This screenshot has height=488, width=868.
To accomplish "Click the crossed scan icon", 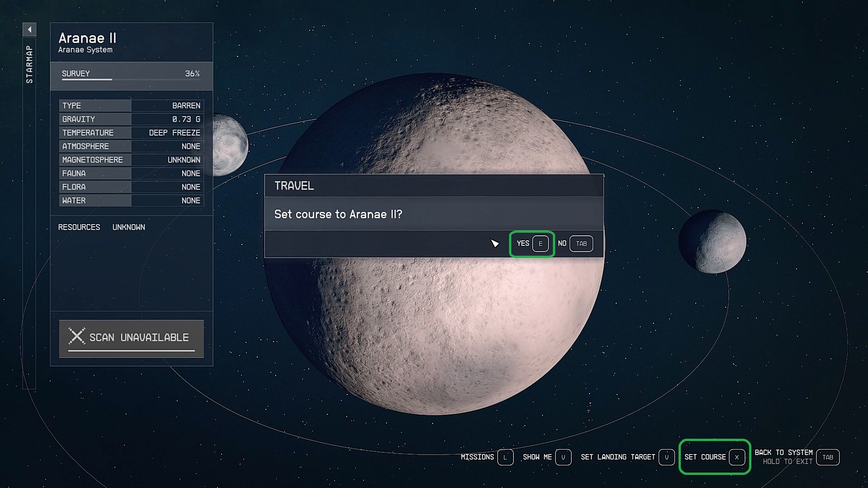I will tap(76, 336).
